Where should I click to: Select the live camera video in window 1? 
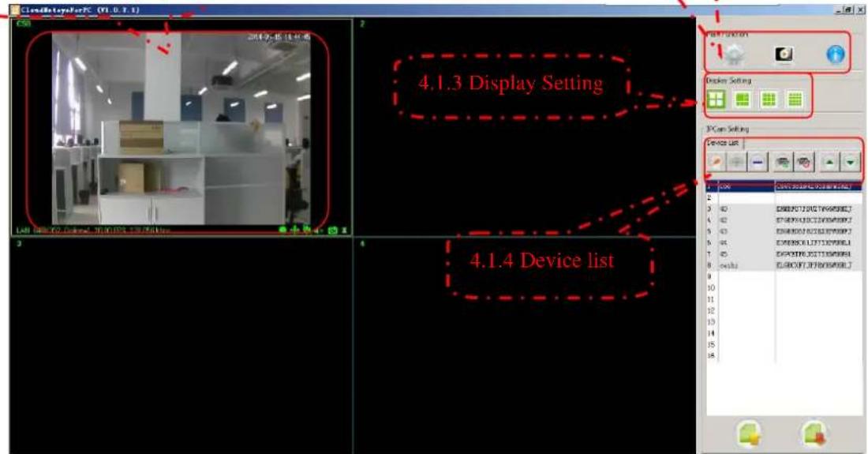(181, 128)
